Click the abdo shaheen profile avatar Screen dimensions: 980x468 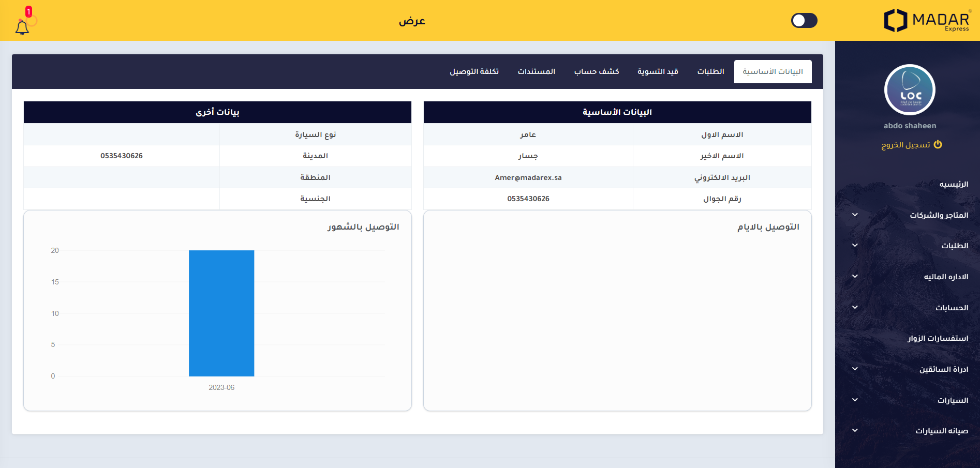click(910, 90)
